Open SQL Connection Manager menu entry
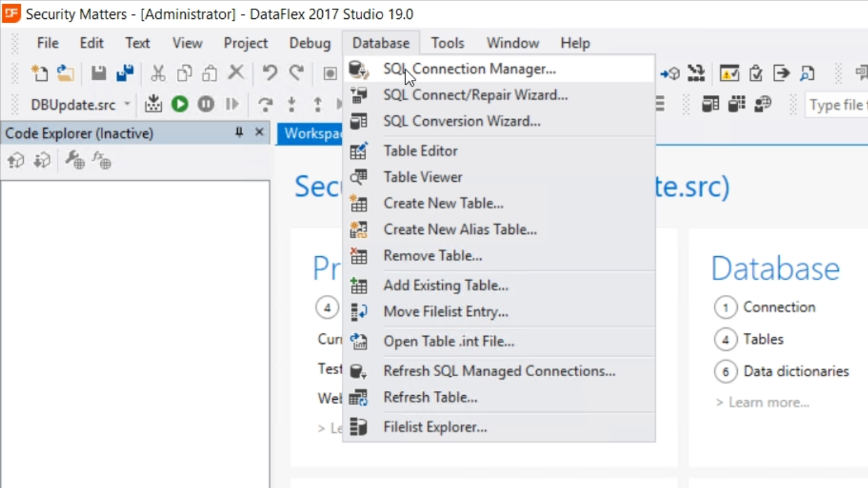The image size is (868, 488). coord(469,69)
